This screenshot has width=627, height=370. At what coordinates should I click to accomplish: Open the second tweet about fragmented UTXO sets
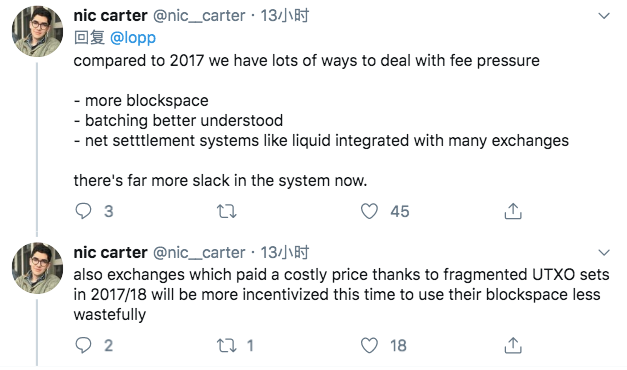[x=341, y=294]
